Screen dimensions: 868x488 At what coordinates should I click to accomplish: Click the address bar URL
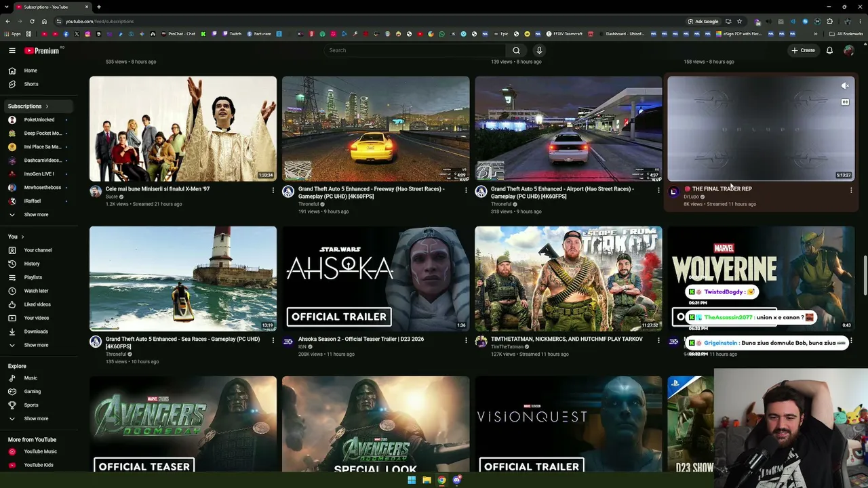tap(100, 21)
